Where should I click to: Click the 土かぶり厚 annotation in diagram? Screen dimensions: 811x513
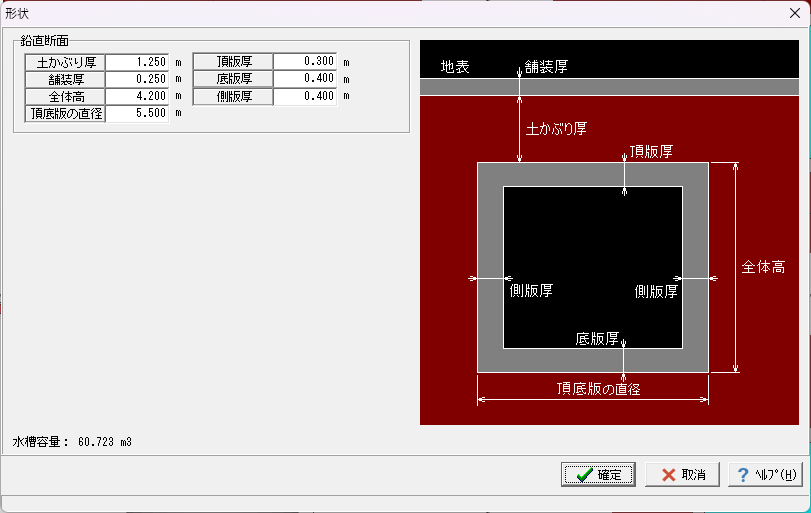(556, 129)
